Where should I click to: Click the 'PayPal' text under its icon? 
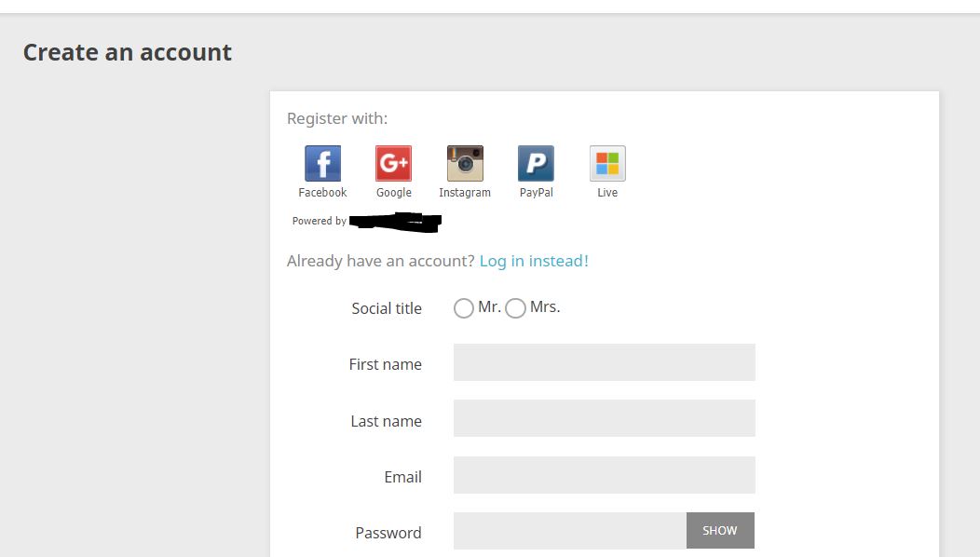click(x=536, y=193)
